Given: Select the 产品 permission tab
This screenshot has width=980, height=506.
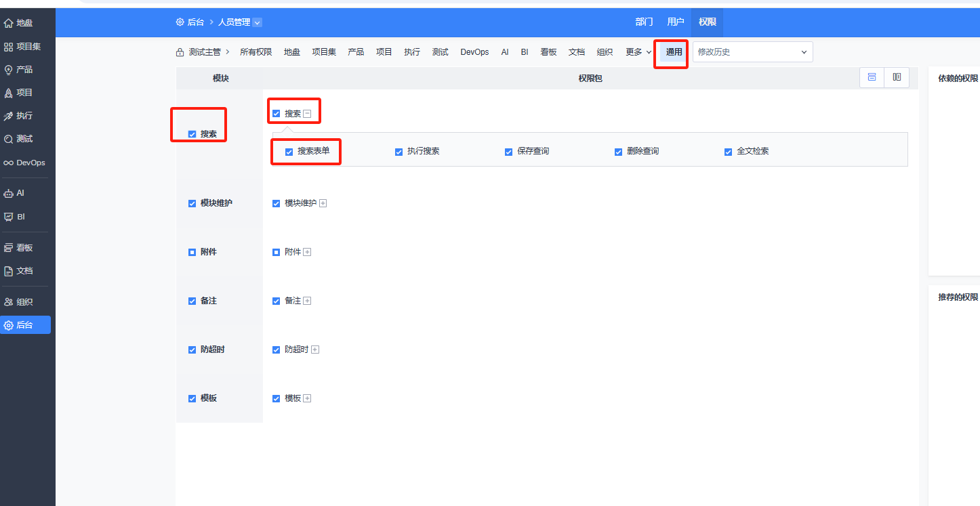Looking at the screenshot, I should point(356,52).
